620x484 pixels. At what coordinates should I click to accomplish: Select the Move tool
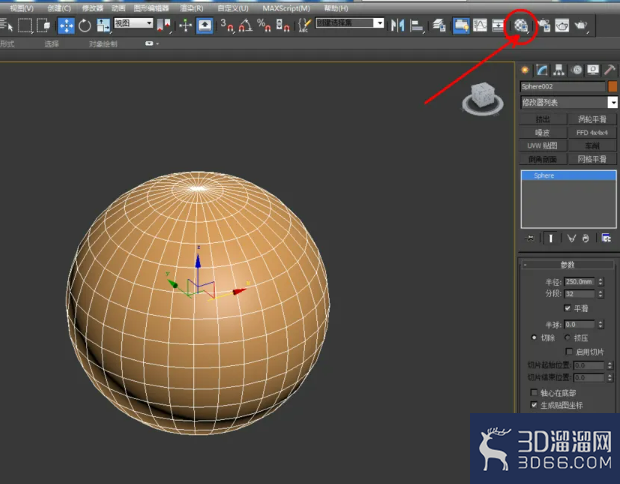coord(66,26)
